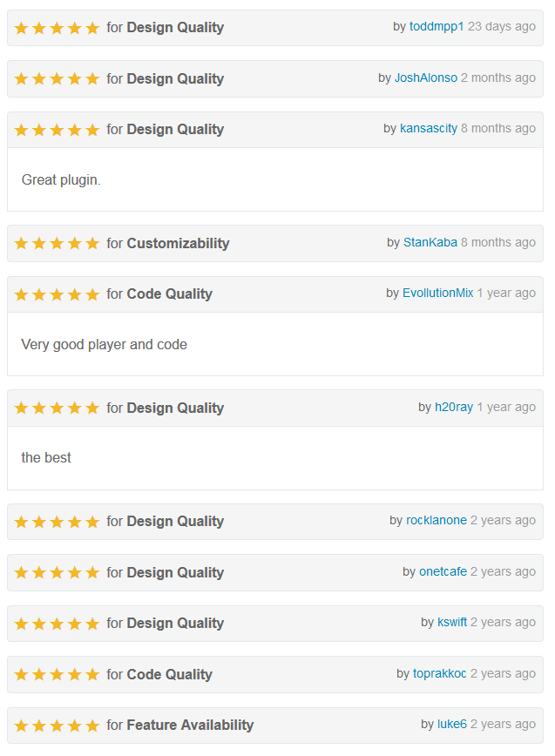Visit rocklanone profile link

point(437,520)
